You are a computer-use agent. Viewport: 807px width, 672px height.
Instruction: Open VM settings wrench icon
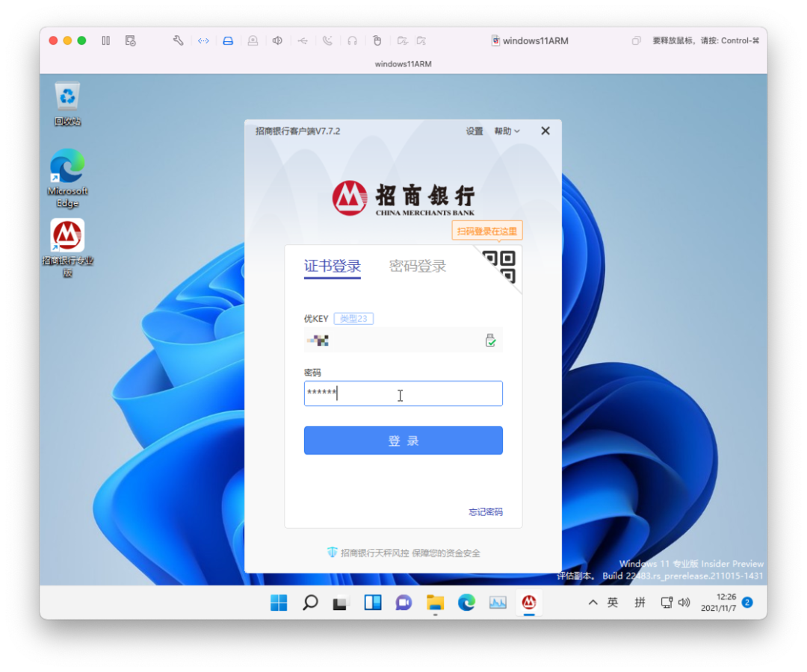(x=178, y=40)
